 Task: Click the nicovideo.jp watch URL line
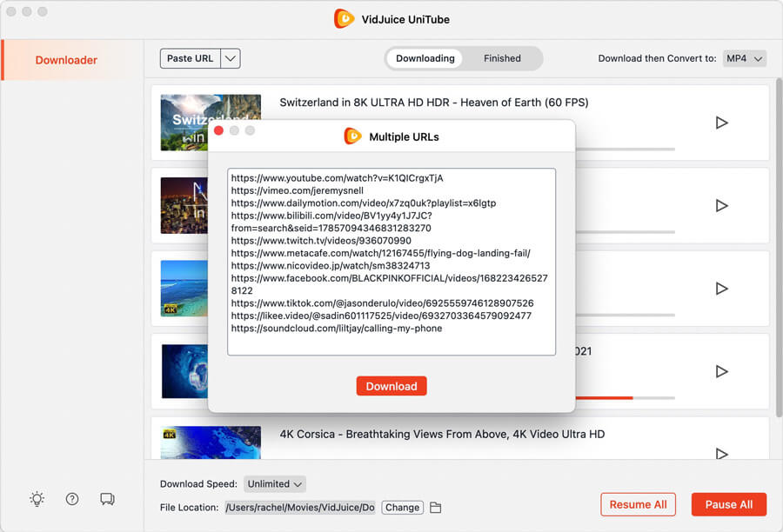[330, 265]
